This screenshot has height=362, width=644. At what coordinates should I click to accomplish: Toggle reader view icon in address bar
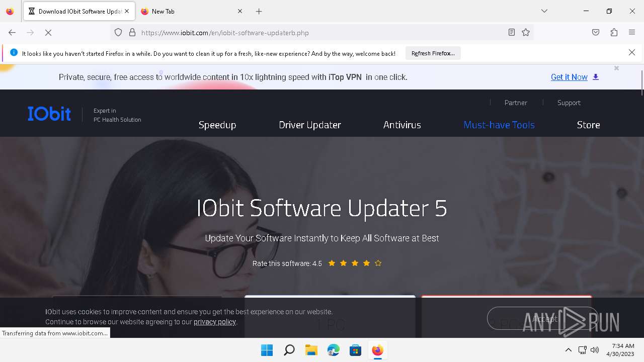pyautogui.click(x=512, y=32)
